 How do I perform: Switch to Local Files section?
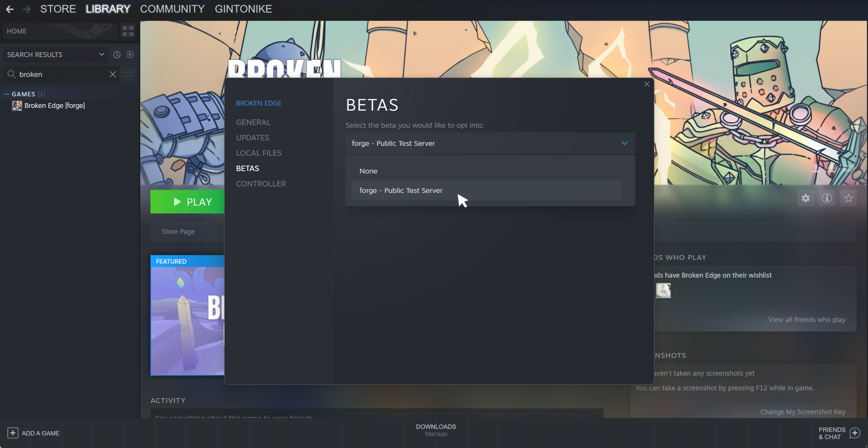[x=259, y=153]
